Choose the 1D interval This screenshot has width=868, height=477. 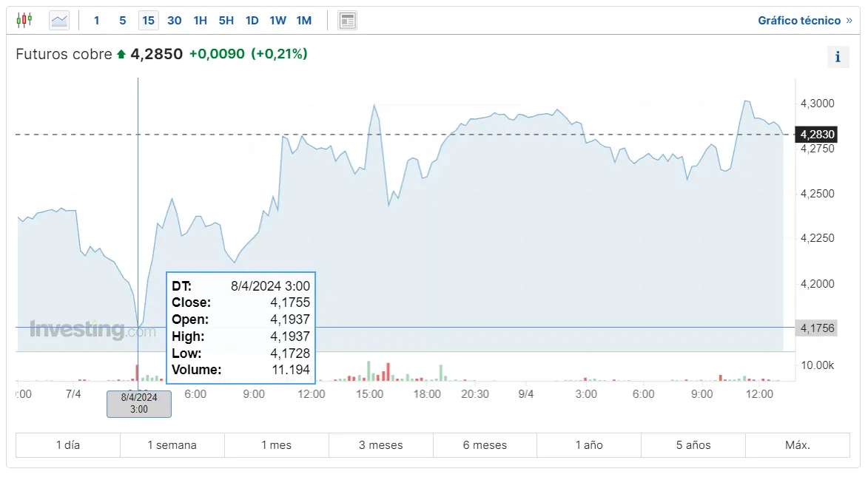click(252, 20)
